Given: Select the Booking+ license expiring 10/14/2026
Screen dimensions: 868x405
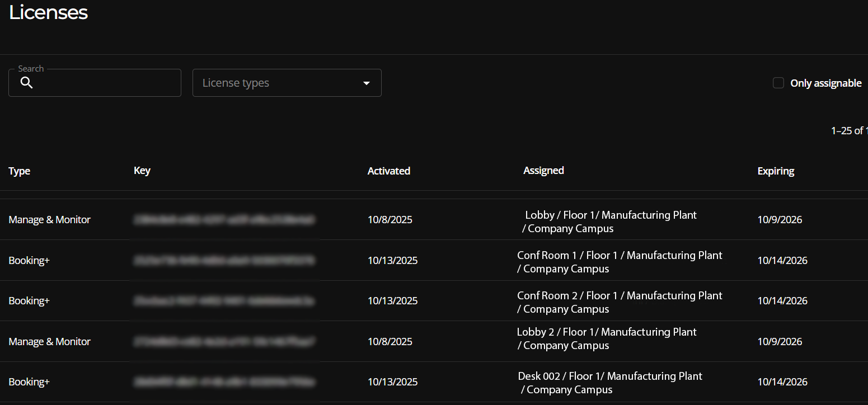Looking at the screenshot, I should coord(29,260).
